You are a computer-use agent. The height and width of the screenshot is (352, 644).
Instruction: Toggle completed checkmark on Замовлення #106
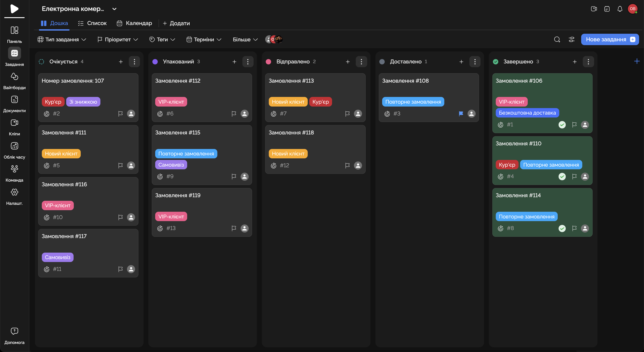[562, 125]
